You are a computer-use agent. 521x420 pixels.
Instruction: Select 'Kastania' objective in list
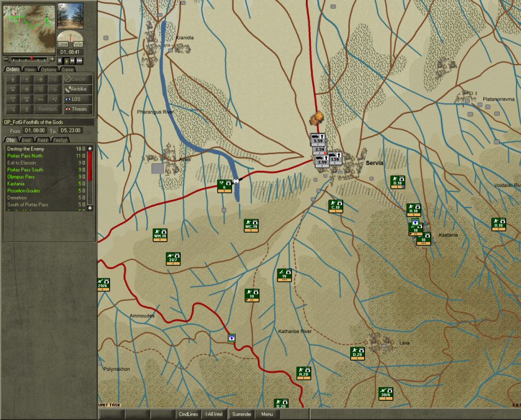click(46, 184)
